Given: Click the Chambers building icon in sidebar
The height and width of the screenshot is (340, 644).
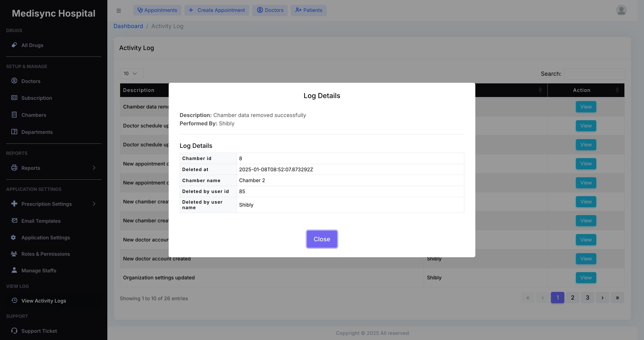Looking at the screenshot, I should pos(14,115).
